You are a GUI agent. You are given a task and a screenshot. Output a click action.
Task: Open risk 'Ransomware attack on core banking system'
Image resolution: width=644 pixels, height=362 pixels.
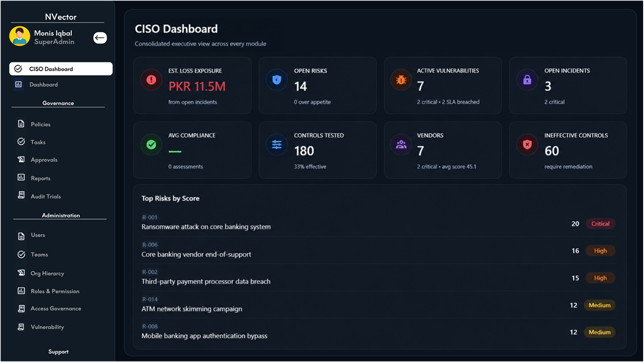(x=206, y=227)
